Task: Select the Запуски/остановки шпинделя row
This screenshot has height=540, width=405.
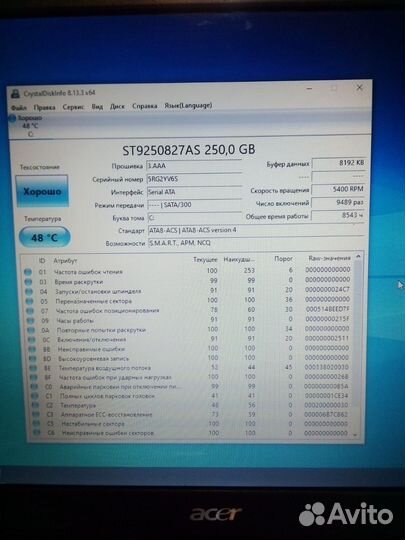Action: point(189,291)
